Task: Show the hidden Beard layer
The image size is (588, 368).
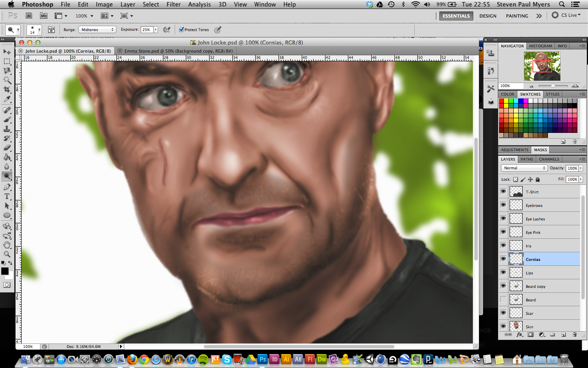Action: tap(503, 299)
